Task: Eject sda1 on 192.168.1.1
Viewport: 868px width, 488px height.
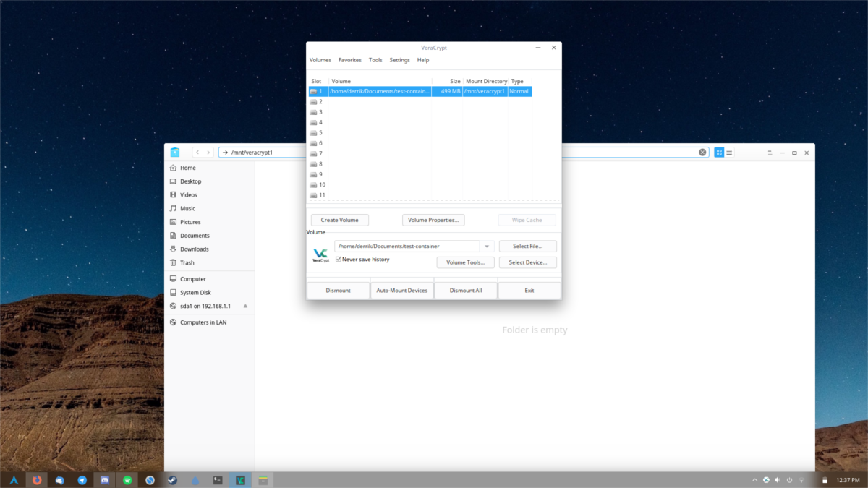Action: 245,307
